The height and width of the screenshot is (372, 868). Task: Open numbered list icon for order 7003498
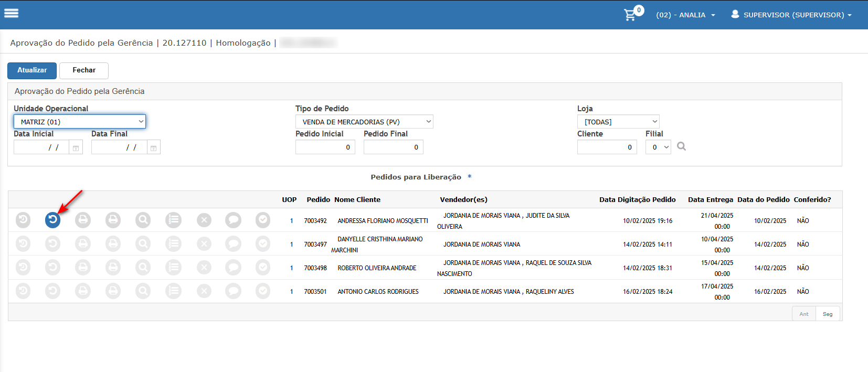[x=173, y=267]
